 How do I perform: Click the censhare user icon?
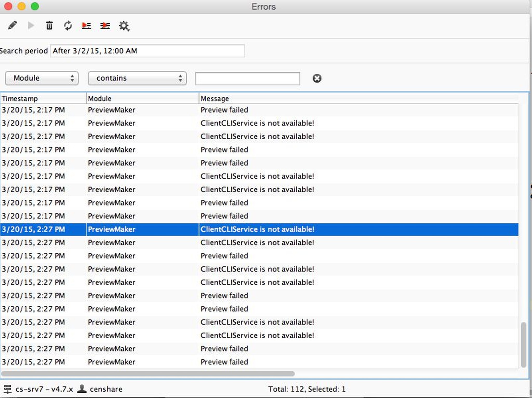coord(82,389)
